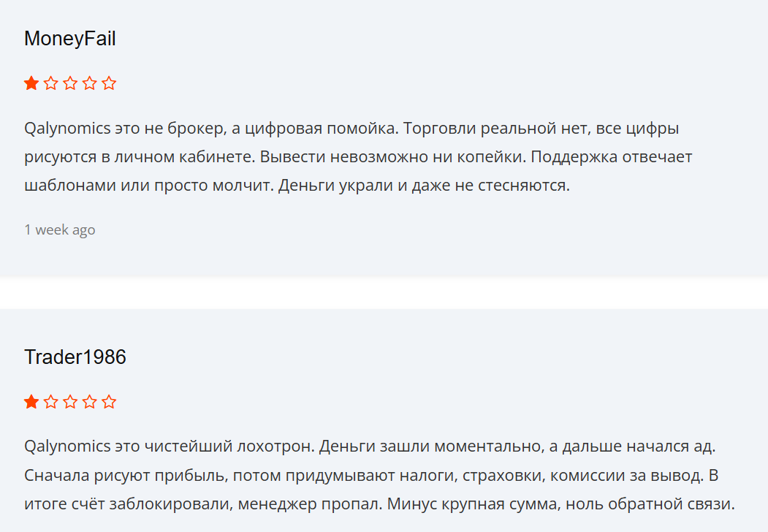Select the second star in Trader1986's rating
The height and width of the screenshot is (532, 768).
click(51, 402)
